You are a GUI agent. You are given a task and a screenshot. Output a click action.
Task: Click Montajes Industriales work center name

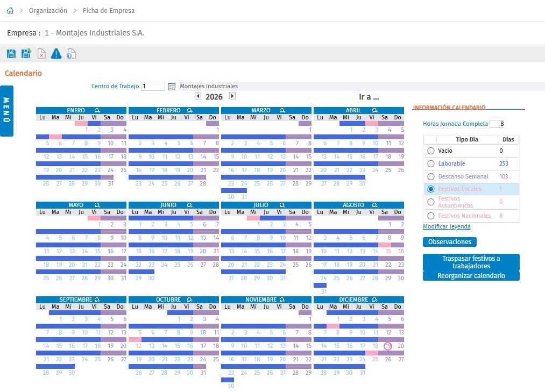(x=209, y=86)
